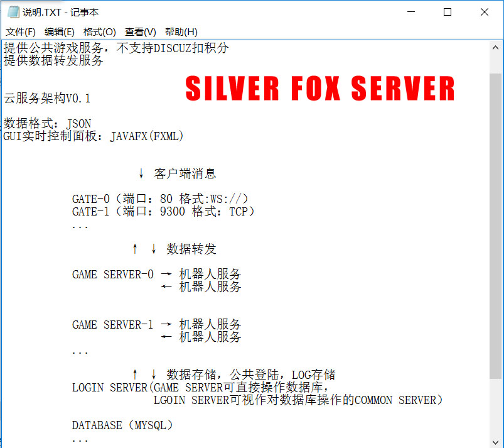Click the 'GATE-0 (端口: 80 格式:WS://)' line
Viewport: 504px width, 448px height.
tap(160, 199)
